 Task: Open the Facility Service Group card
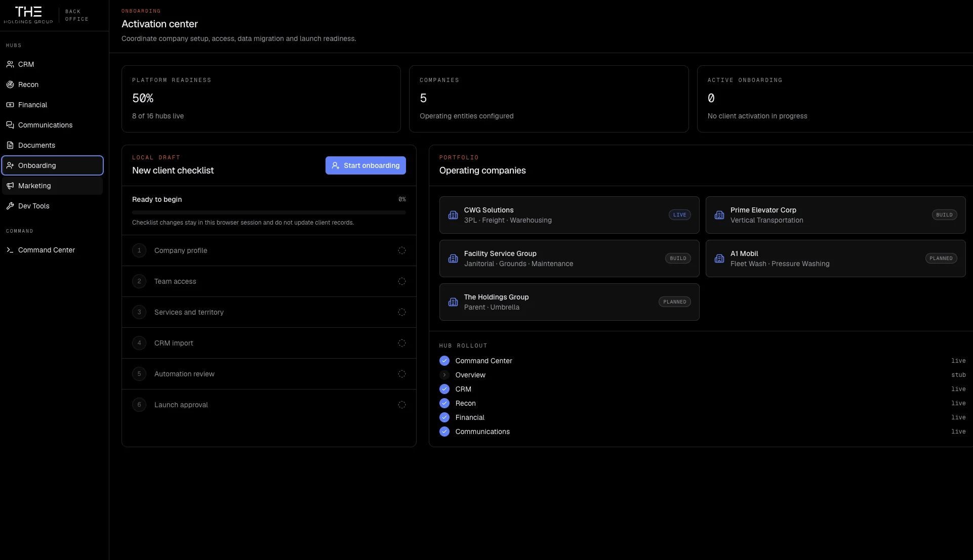569,259
